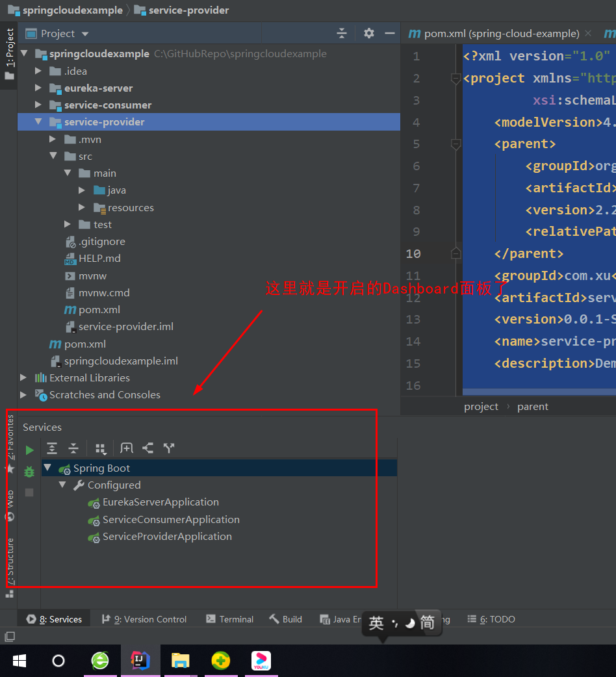
Task: Click the Show in Services tree back icon
Action: pyautogui.click(x=148, y=448)
